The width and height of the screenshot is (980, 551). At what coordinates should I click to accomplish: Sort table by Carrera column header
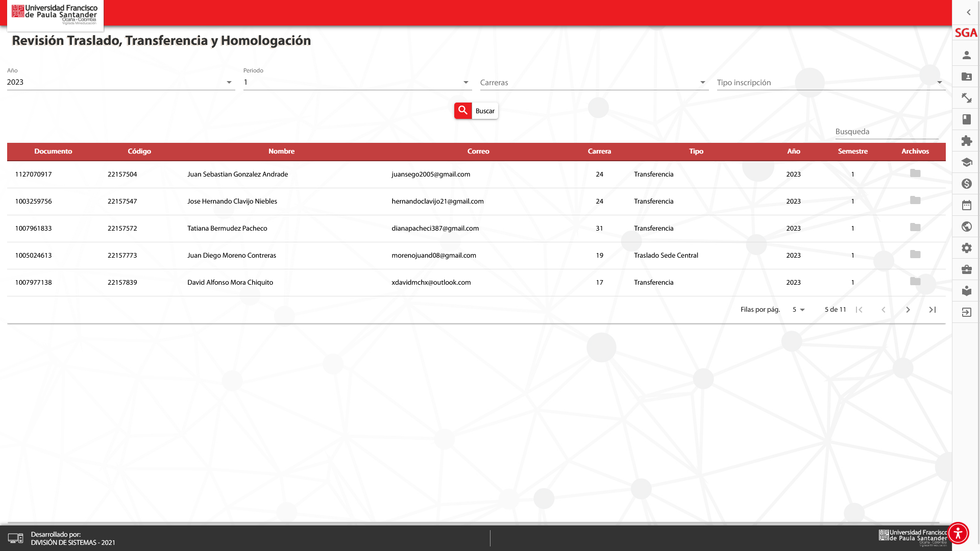599,152
